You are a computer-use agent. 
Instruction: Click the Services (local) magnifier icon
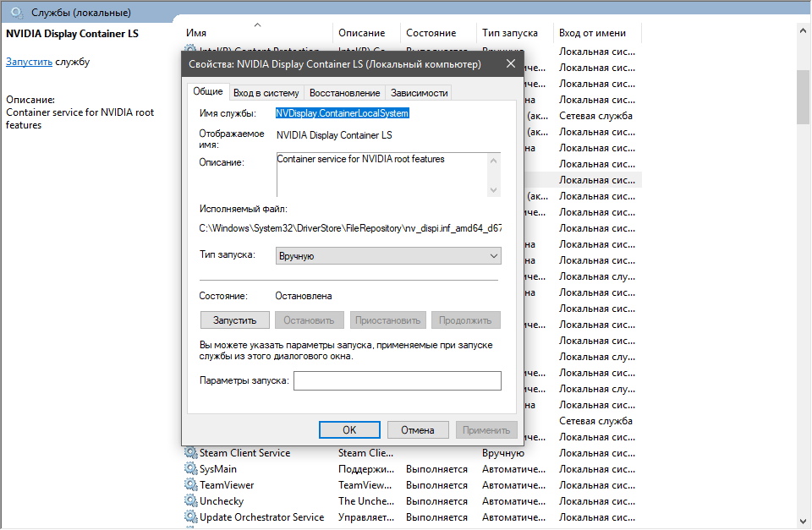coord(17,13)
